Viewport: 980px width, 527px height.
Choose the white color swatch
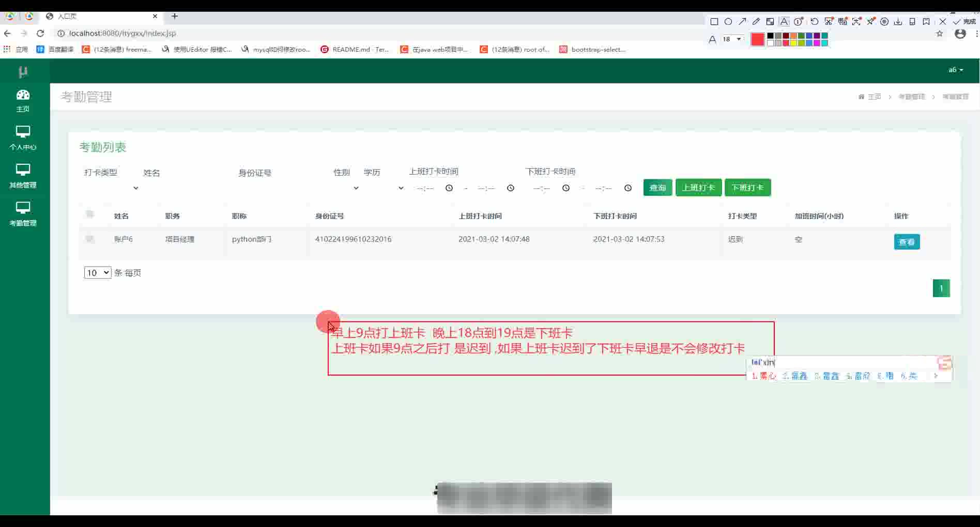771,43
